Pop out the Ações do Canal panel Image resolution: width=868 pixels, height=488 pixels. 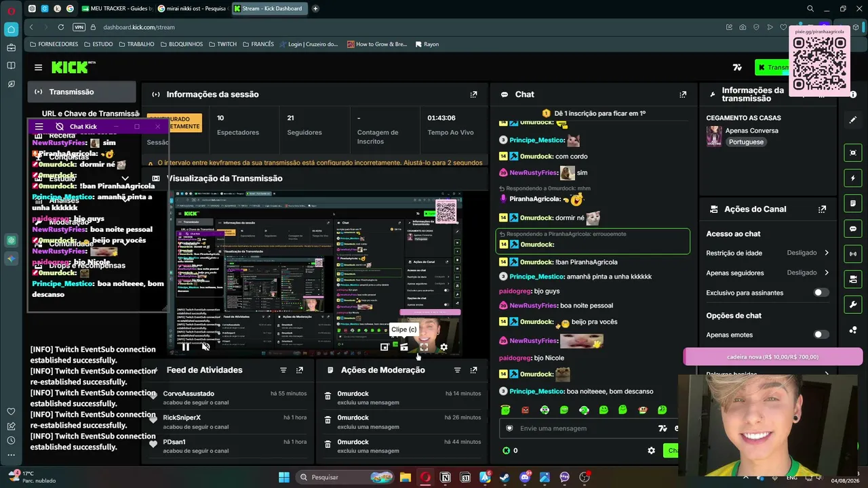(822, 209)
